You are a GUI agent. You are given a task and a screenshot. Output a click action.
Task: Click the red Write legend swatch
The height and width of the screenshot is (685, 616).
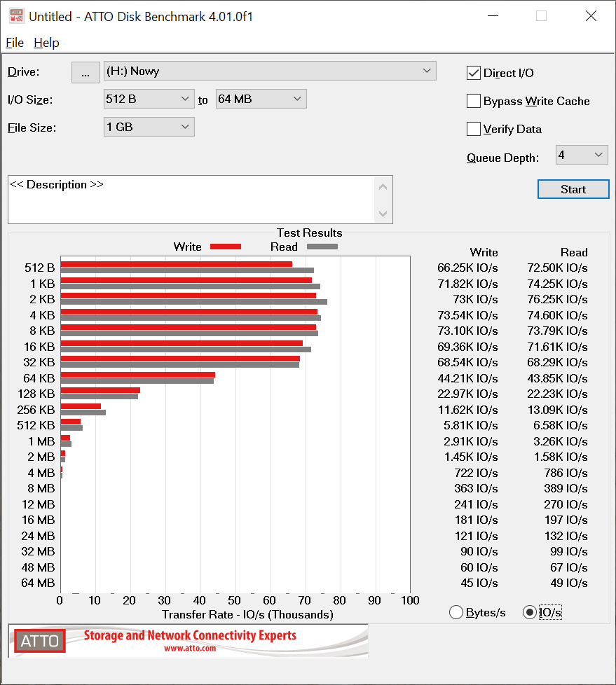(x=226, y=247)
